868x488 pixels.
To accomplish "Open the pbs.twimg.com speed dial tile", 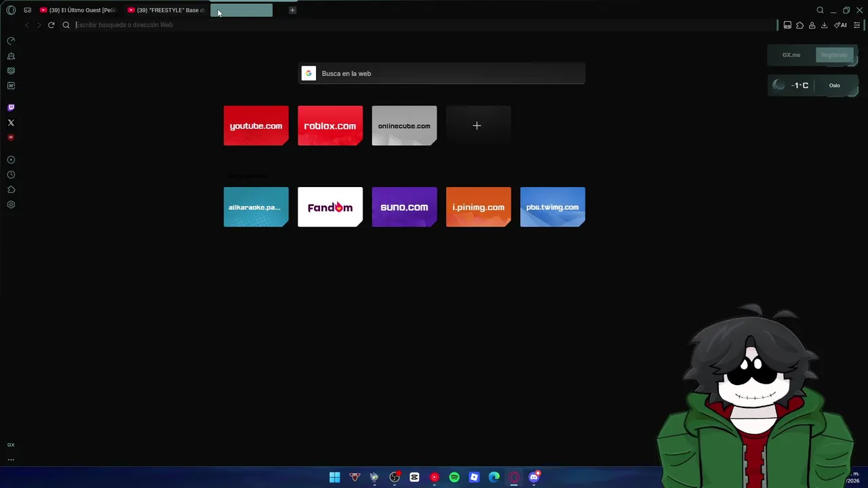I will [553, 207].
